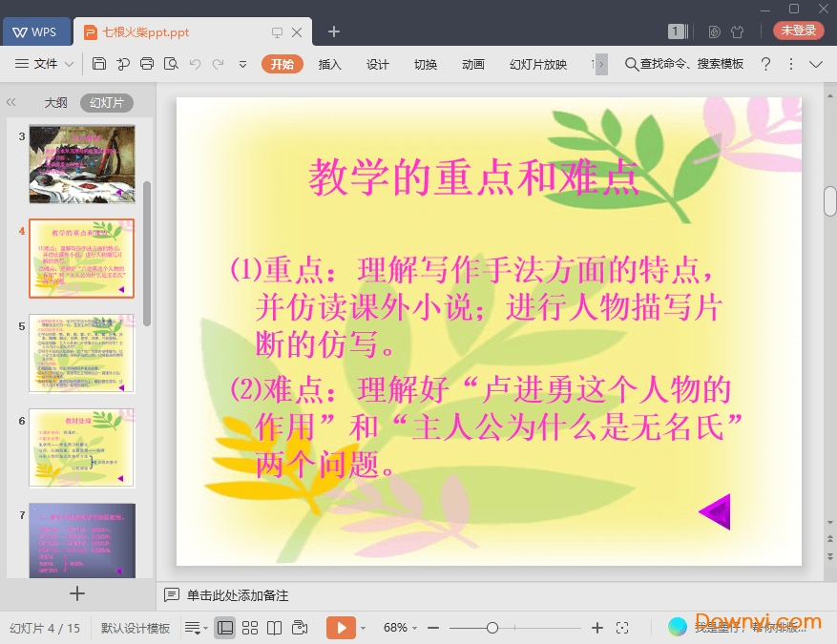Open the 插入 ribbon tab
837x644 pixels.
(x=329, y=64)
